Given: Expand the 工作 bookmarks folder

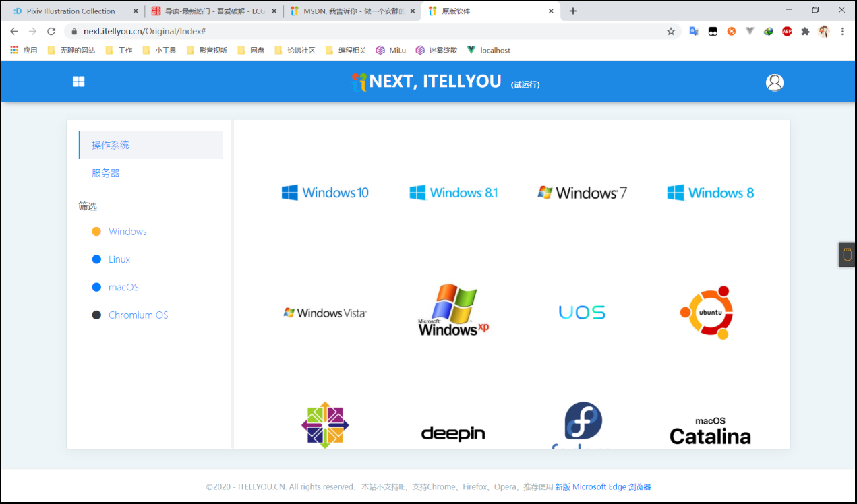Looking at the screenshot, I should tap(123, 49).
